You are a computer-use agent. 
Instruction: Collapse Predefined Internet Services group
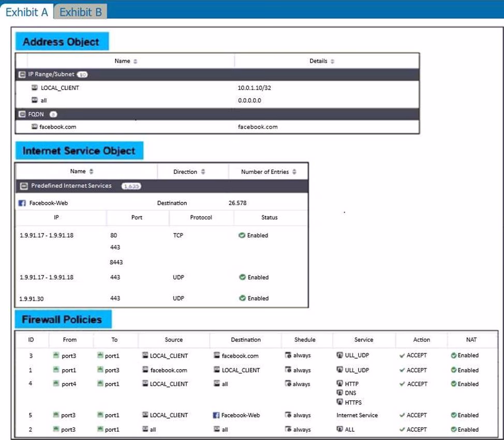tap(24, 186)
